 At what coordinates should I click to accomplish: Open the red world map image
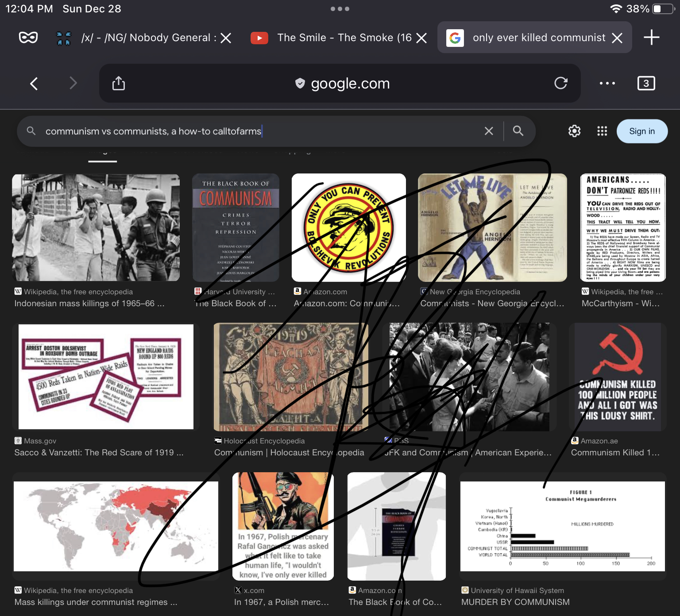point(116,526)
